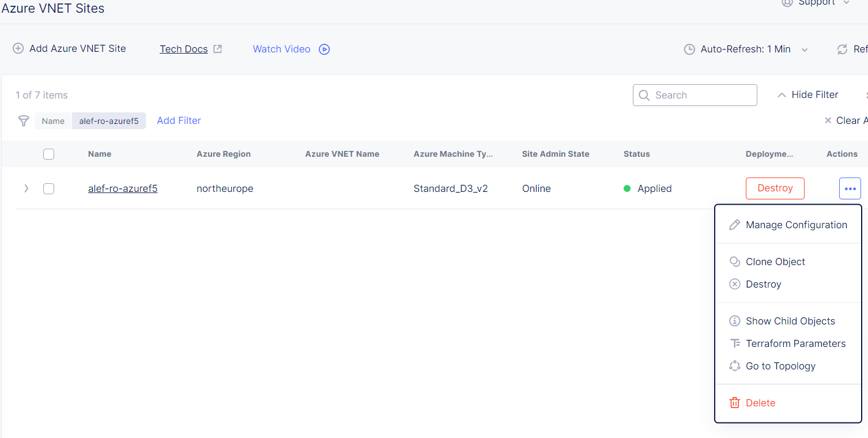Click the northeurope region cell
This screenshot has width=868, height=438.
225,188
